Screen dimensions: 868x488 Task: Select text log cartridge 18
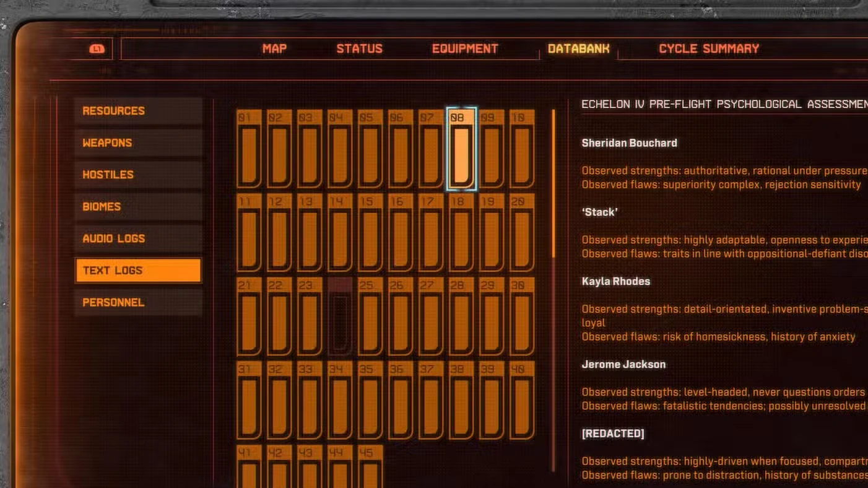click(461, 233)
